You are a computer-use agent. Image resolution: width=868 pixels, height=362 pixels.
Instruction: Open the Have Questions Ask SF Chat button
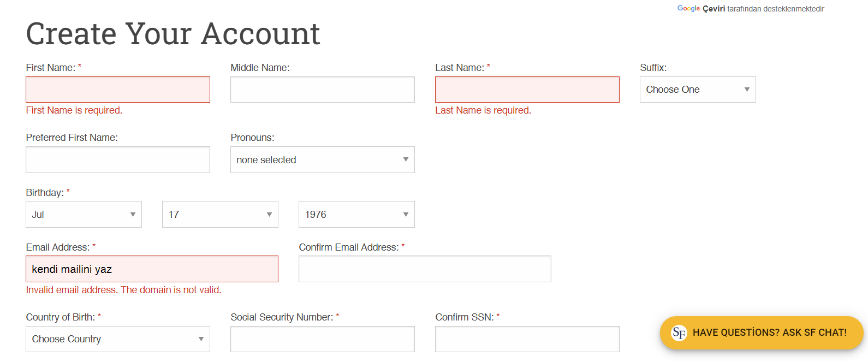click(x=762, y=333)
